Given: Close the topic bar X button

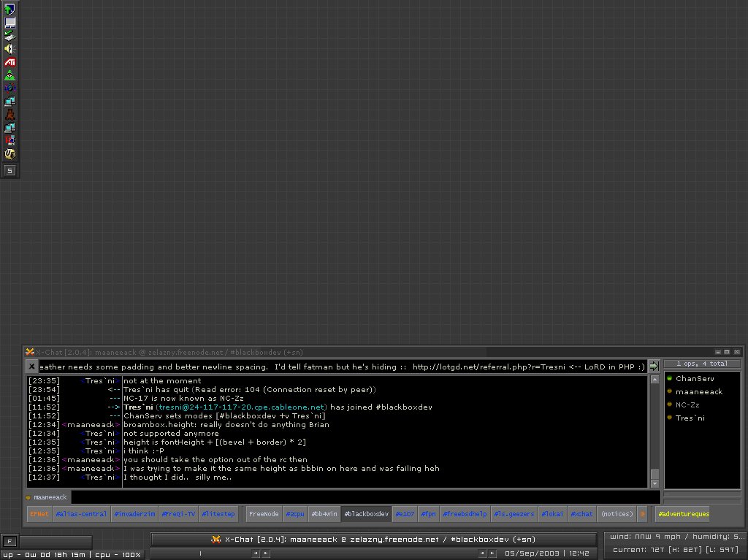Looking at the screenshot, I should tap(31, 367).
